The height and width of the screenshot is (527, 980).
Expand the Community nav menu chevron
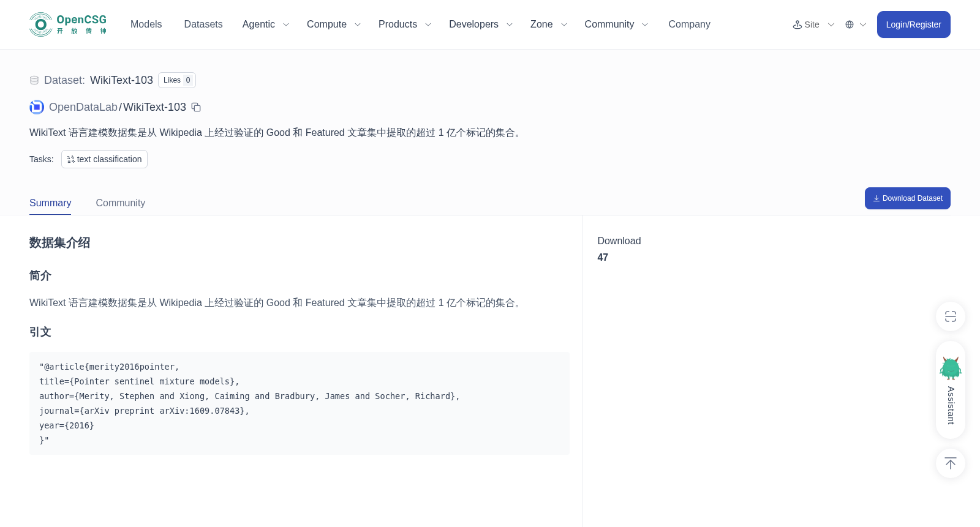(645, 24)
